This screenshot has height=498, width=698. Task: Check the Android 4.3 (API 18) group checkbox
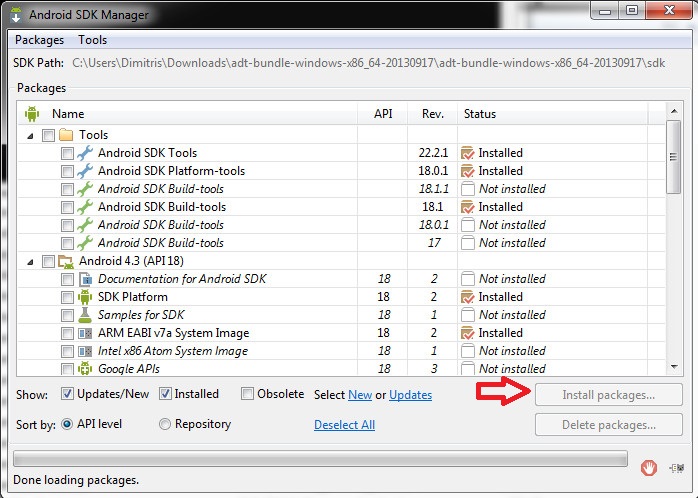[x=48, y=261]
